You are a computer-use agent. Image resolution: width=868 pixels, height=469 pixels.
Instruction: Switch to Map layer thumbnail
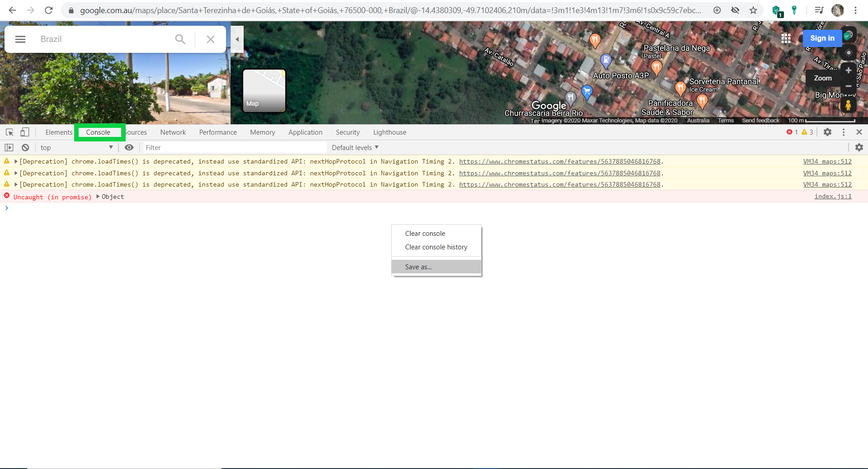tap(264, 90)
